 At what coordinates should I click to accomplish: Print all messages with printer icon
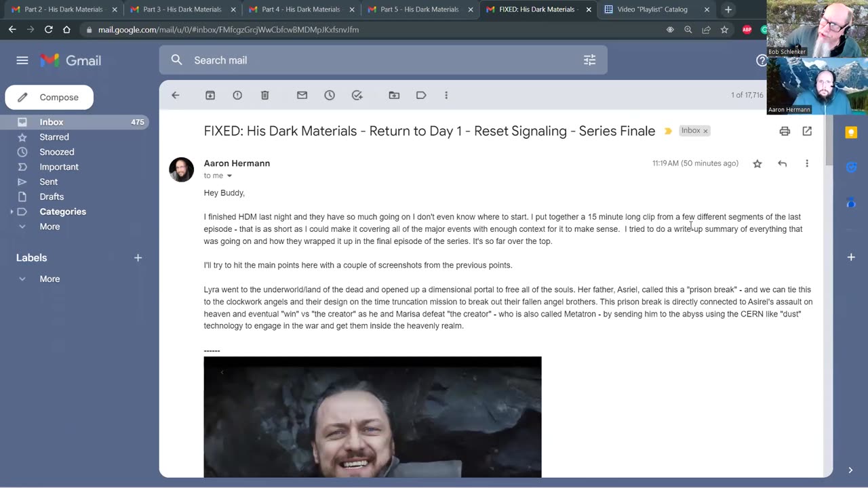coord(785,131)
